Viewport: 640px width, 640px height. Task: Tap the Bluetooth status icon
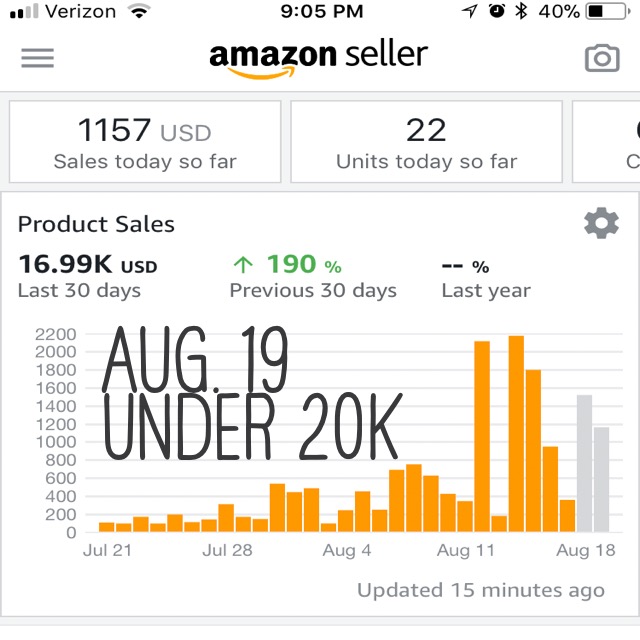[x=521, y=11]
